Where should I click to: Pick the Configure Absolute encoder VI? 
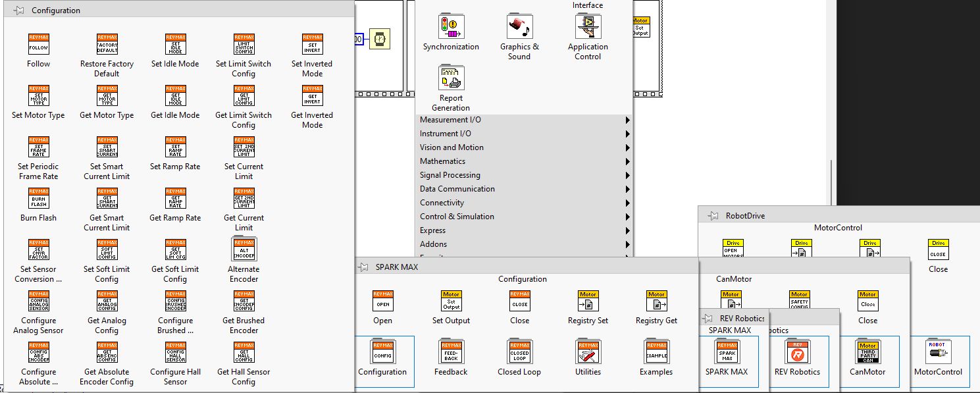39,352
